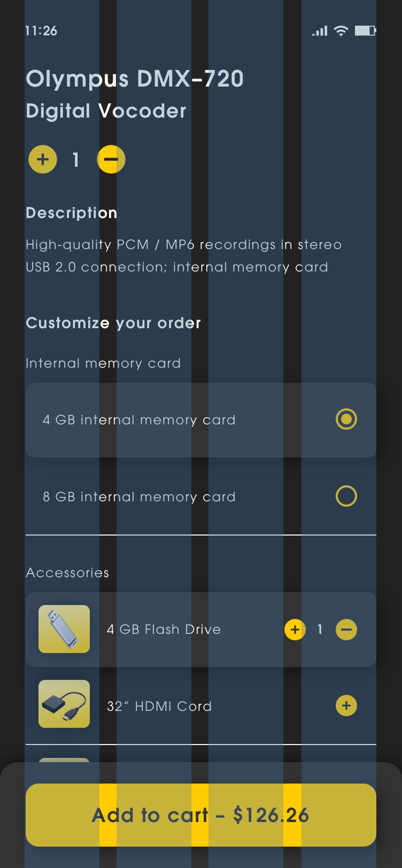Select 8 GB internal memory card radio
402x868 pixels.
click(x=346, y=496)
